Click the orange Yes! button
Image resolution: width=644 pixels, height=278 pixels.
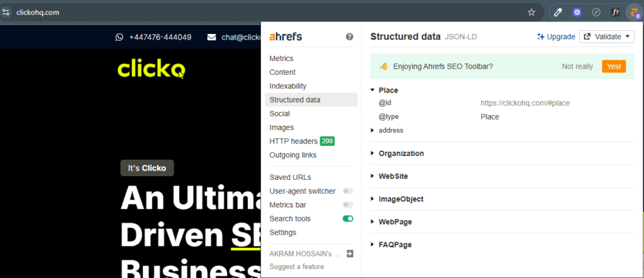pyautogui.click(x=614, y=66)
